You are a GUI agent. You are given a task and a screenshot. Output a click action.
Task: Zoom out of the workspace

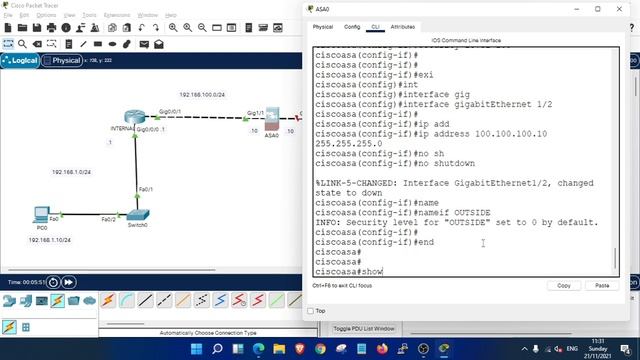coord(202,28)
